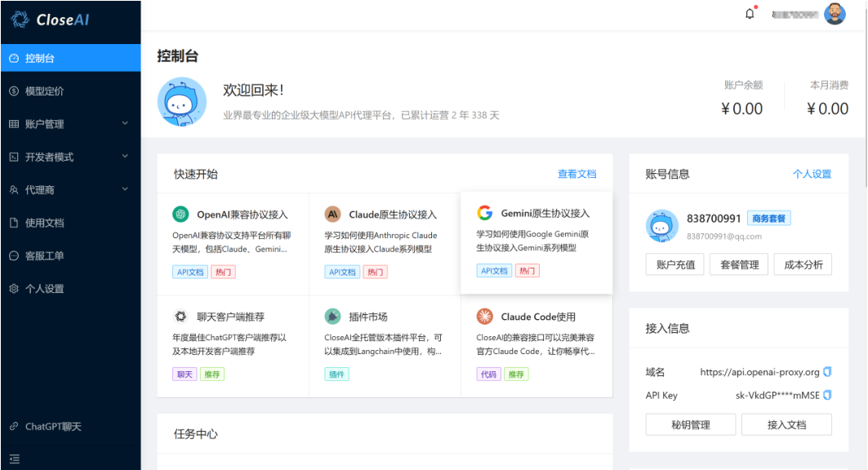Click 账户充值 button
The height and width of the screenshot is (470, 868).
tap(674, 264)
